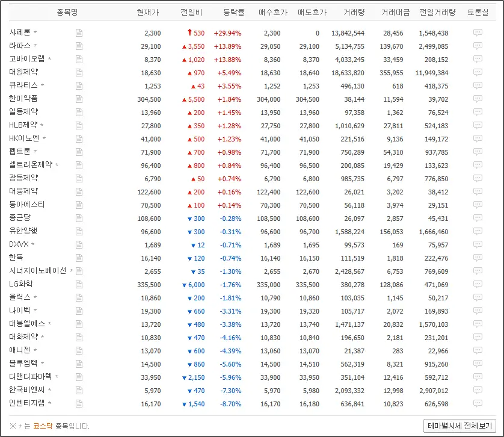504x437 pixels.
Task: Open the 디앤디파마텍 stock name link
Action: click(x=30, y=376)
